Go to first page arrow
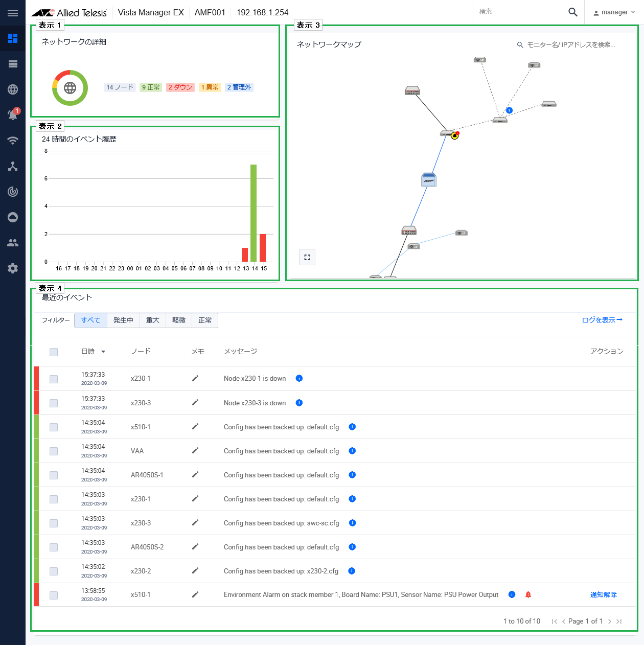The width and height of the screenshot is (644, 645). (555, 621)
